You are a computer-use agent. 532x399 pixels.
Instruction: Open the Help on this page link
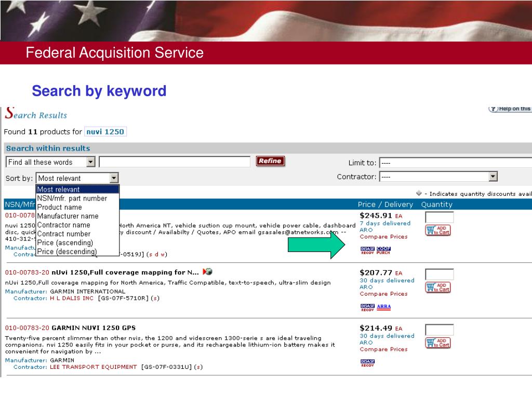click(x=510, y=109)
